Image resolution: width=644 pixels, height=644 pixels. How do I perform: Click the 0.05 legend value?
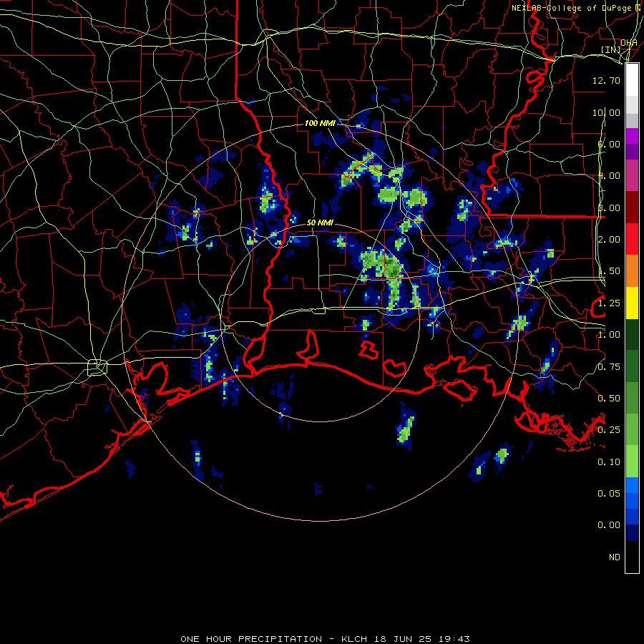[609, 494]
